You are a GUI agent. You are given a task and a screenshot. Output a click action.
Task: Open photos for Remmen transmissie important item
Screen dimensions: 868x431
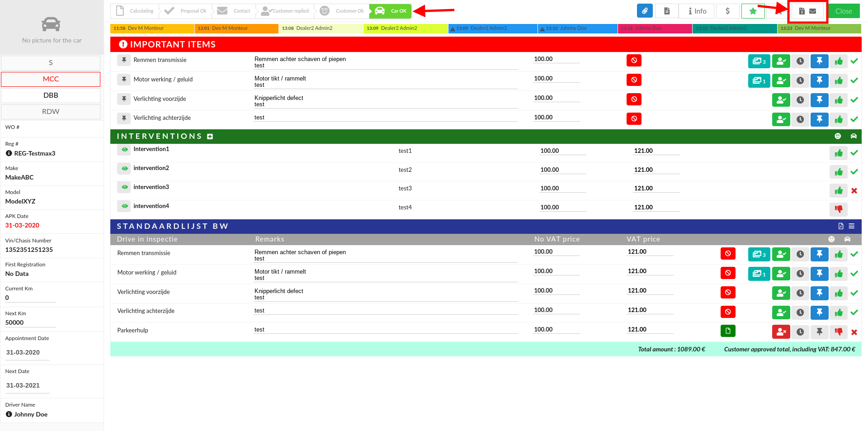point(759,61)
